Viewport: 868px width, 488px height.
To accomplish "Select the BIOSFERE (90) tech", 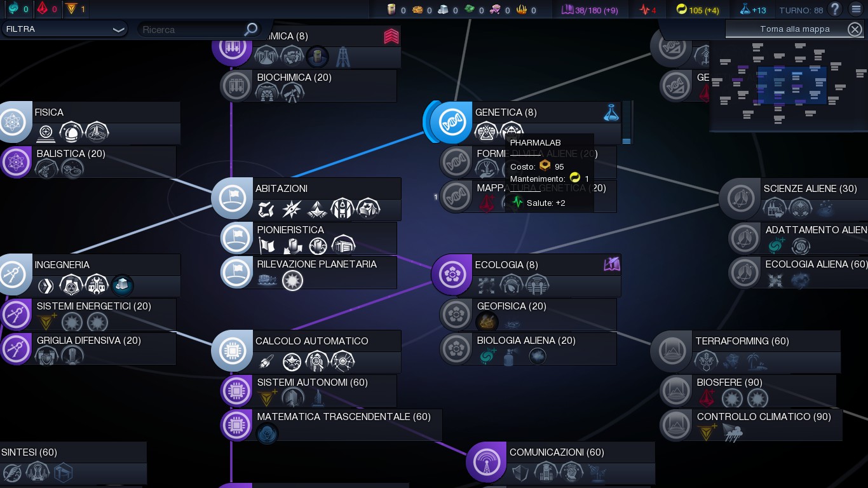I will (x=748, y=391).
